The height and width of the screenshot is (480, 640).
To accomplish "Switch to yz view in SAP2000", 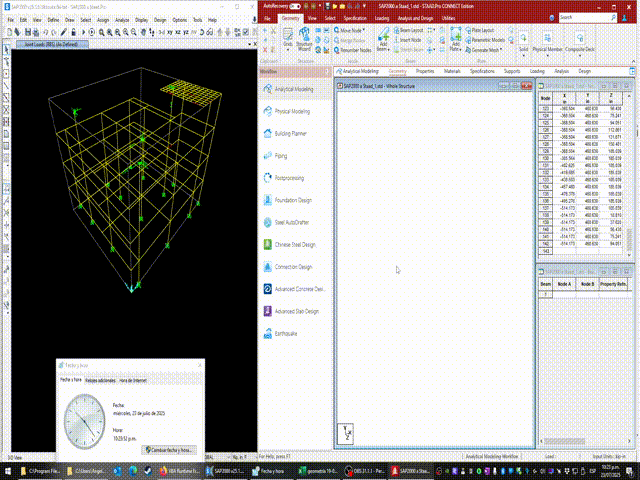I will (x=186, y=32).
